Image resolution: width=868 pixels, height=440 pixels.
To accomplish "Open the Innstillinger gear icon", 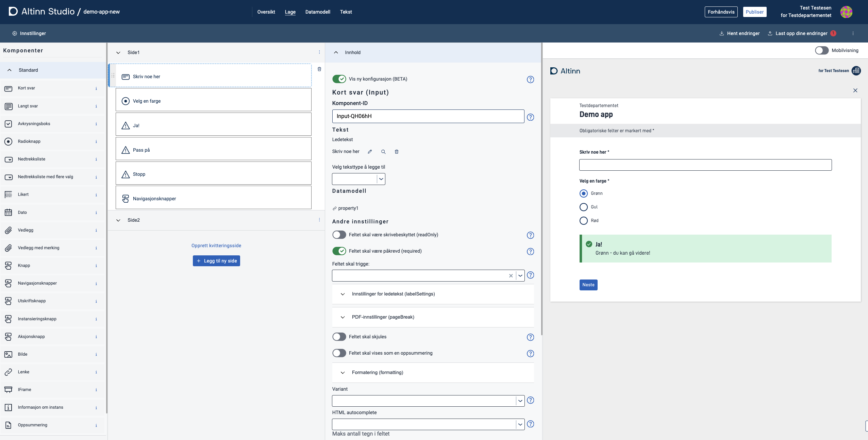I will [x=15, y=33].
